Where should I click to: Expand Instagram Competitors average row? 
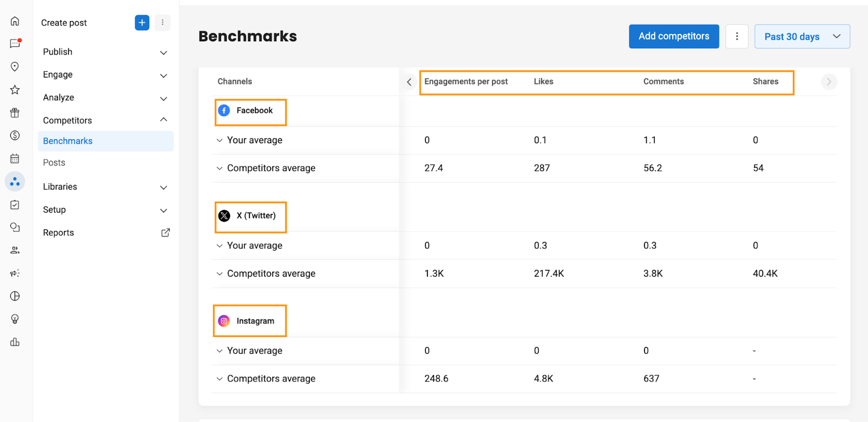(x=219, y=379)
